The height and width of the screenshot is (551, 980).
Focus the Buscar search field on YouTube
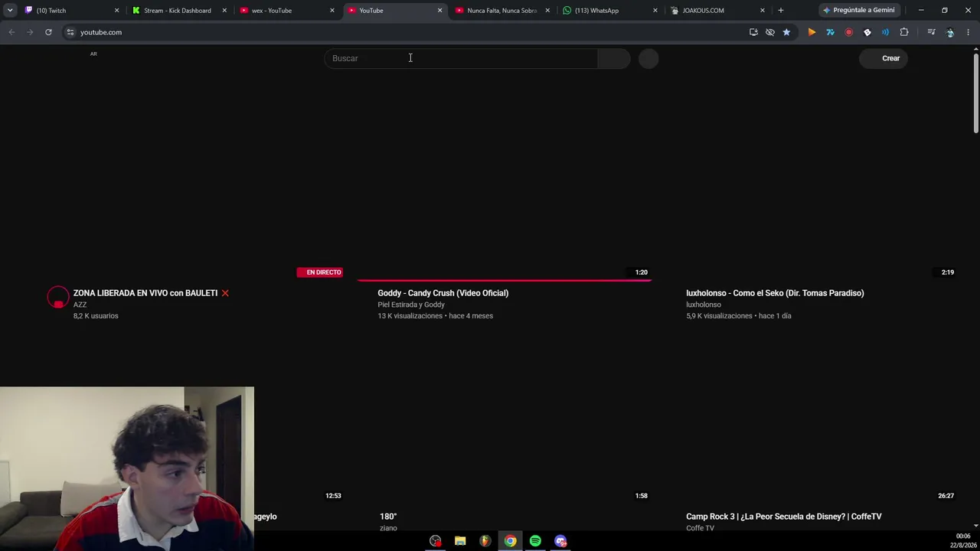(x=461, y=58)
